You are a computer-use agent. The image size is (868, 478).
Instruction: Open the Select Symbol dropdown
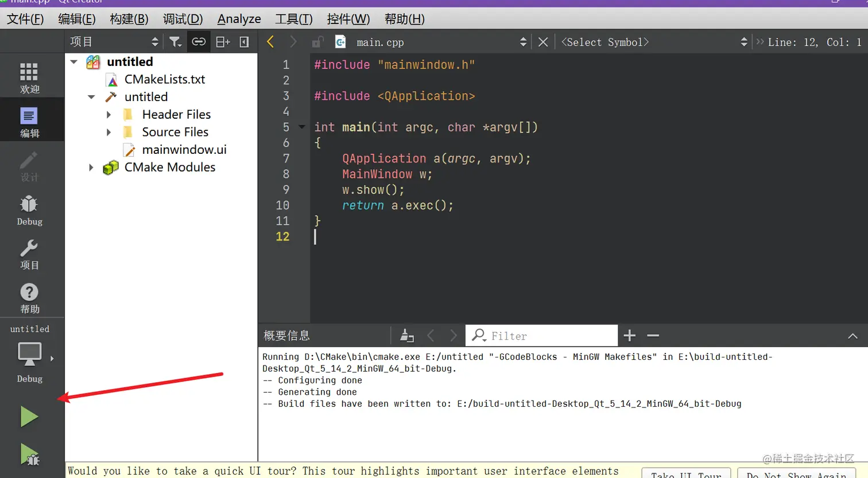point(654,42)
